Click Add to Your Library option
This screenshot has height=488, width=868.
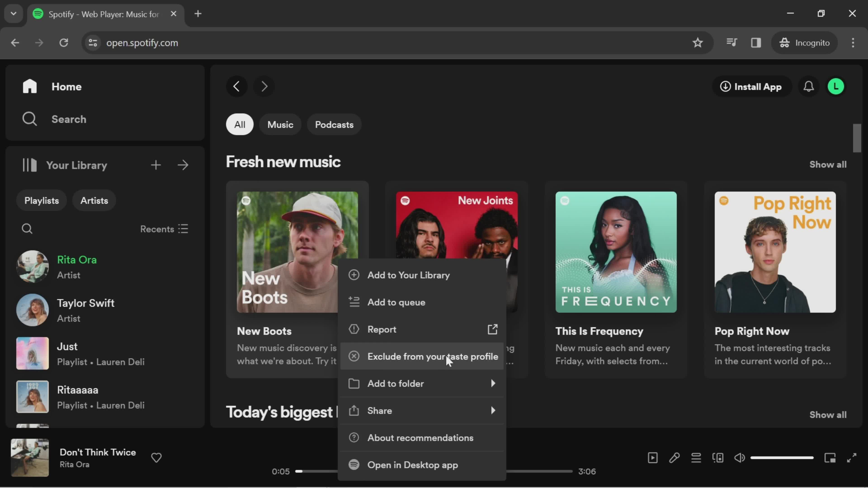pos(409,275)
